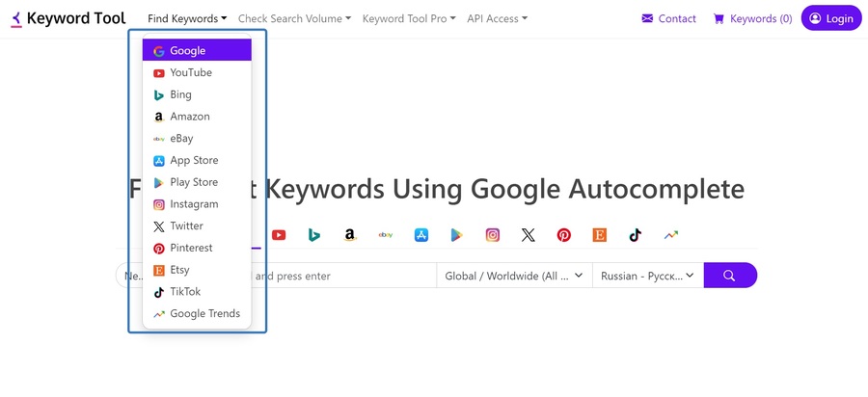
Task: Switch to the Etsy icon tab
Action: pyautogui.click(x=600, y=235)
